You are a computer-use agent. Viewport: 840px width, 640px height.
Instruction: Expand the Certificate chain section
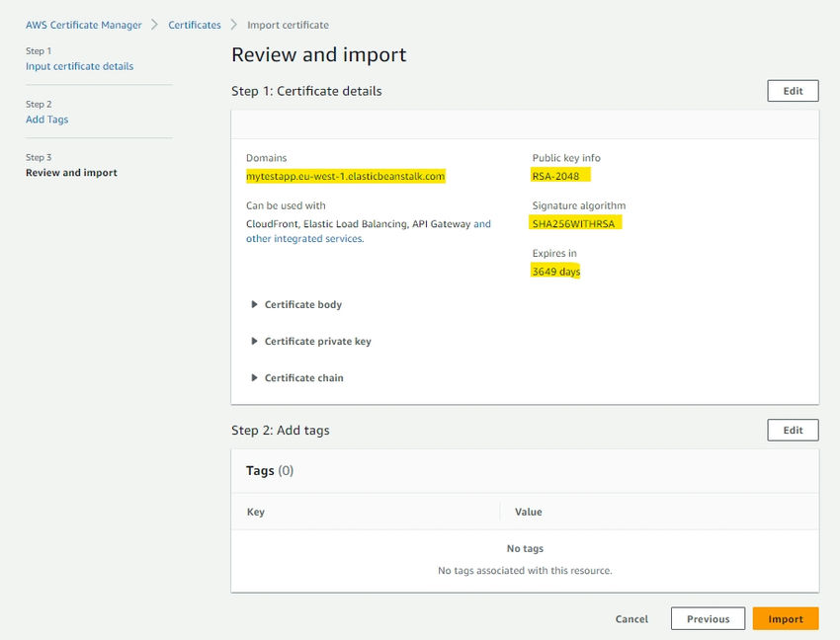tap(297, 378)
